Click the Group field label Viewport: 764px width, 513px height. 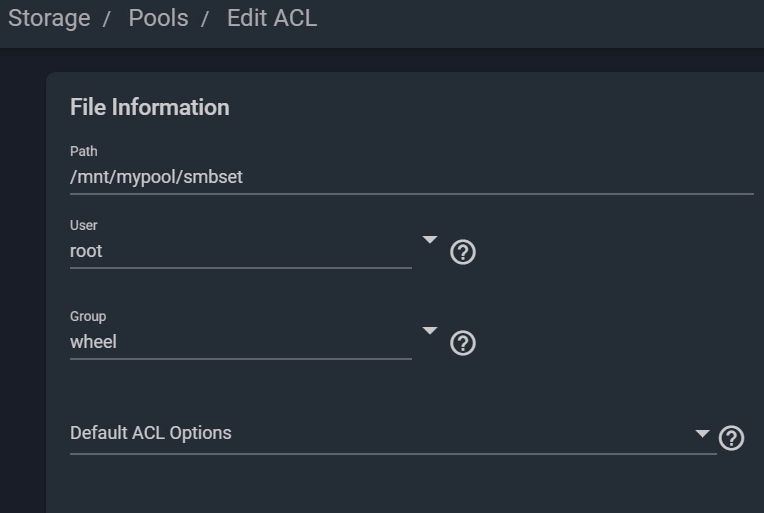(x=88, y=317)
